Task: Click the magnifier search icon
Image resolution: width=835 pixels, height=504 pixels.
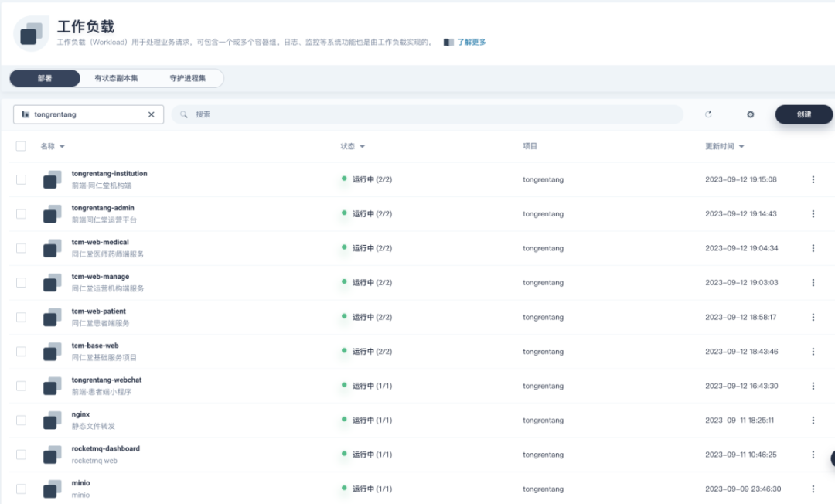Action: click(184, 114)
